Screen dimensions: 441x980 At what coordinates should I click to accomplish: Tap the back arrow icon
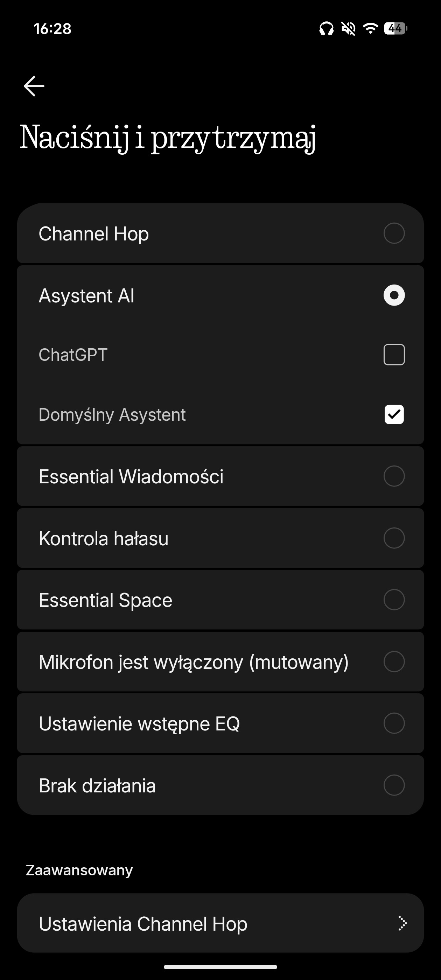tap(34, 86)
